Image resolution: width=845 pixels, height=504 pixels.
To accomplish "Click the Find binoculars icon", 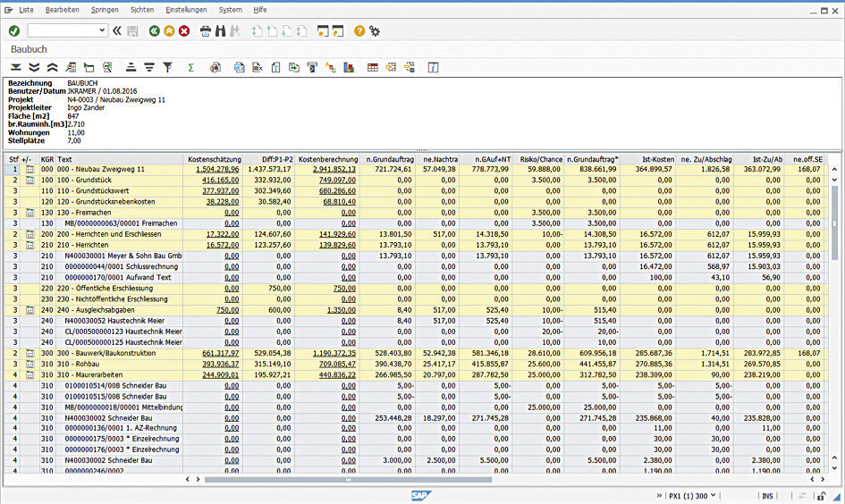I will [220, 30].
